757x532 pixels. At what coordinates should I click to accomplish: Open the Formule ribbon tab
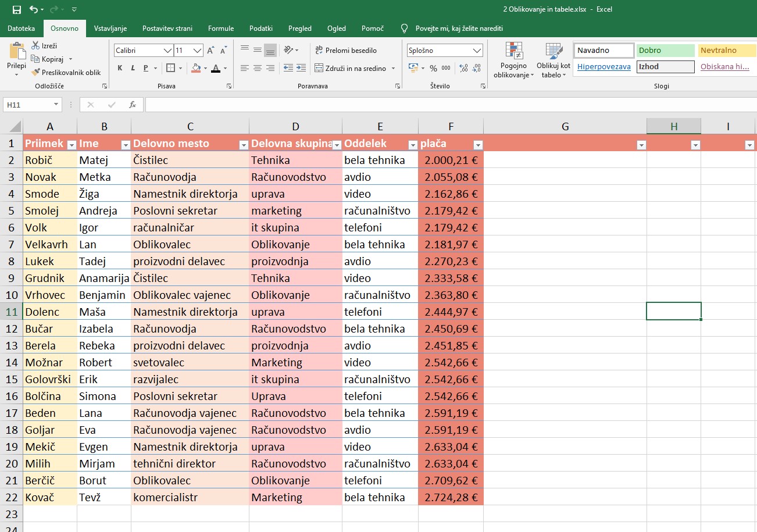[221, 28]
